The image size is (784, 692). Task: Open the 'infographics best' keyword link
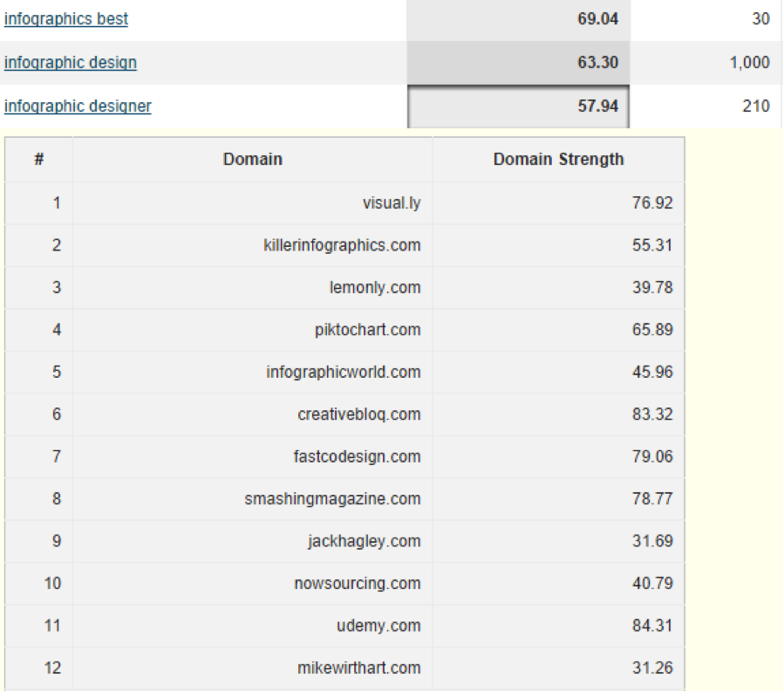[x=66, y=19]
